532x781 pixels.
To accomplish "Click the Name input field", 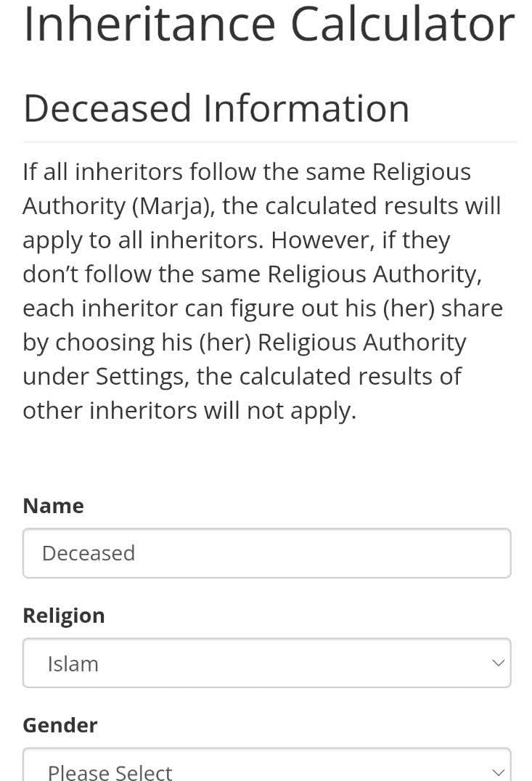I will [x=266, y=553].
